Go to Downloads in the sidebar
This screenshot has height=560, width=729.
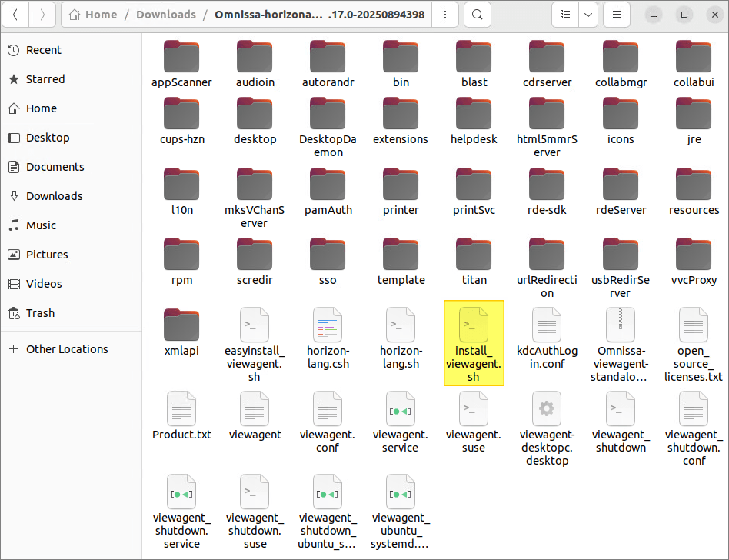point(54,196)
